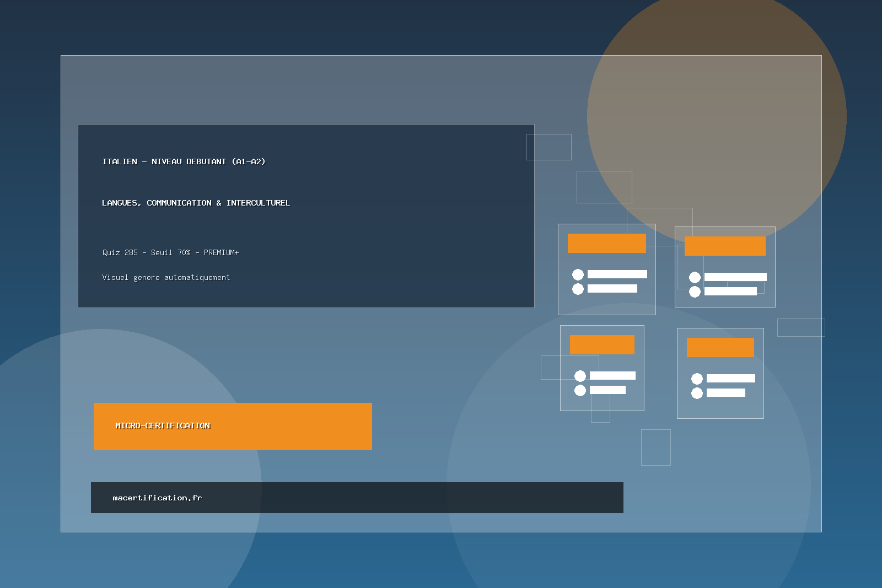Click the Quiz 285 – Seuil 70% line
The width and height of the screenshot is (882, 588).
170,252
